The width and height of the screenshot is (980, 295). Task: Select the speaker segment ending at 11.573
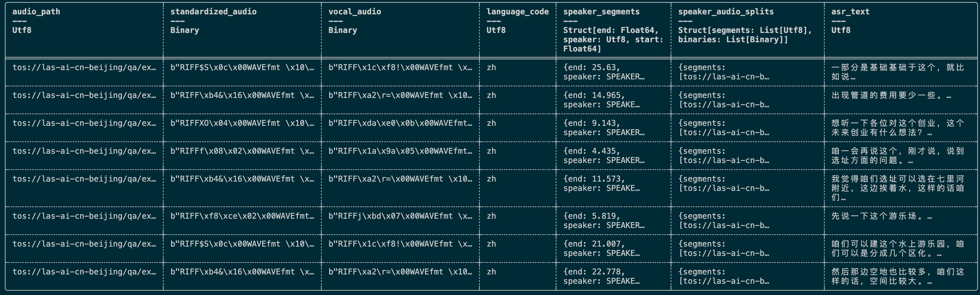602,184
